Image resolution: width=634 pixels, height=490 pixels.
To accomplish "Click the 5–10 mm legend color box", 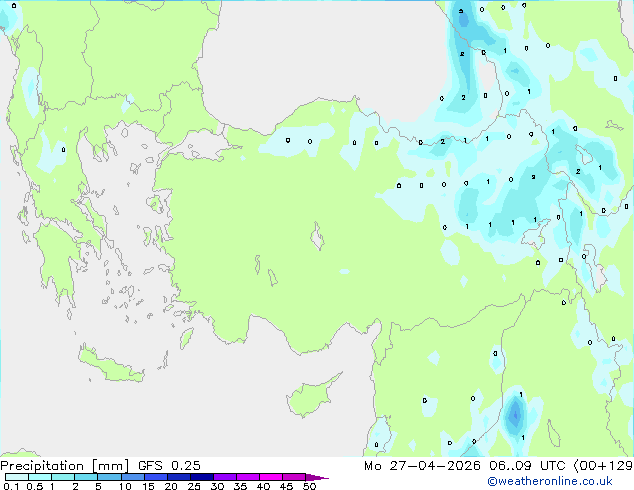I will [109, 477].
